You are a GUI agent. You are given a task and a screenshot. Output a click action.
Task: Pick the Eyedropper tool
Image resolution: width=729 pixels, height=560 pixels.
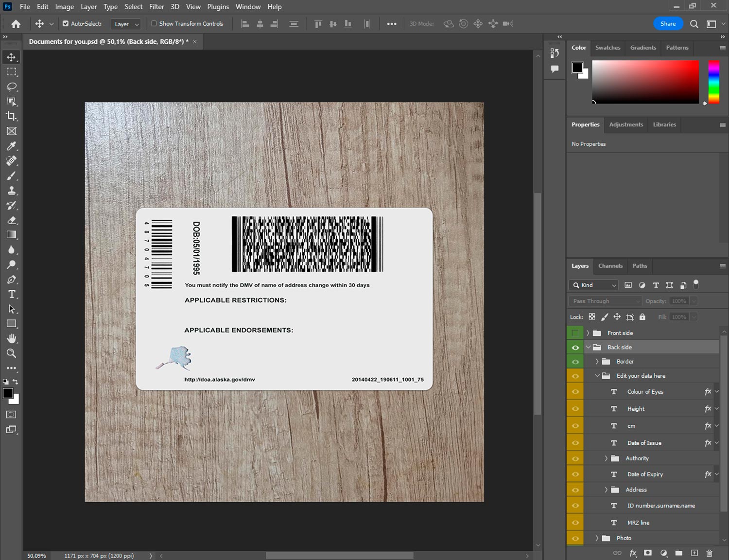(12, 146)
